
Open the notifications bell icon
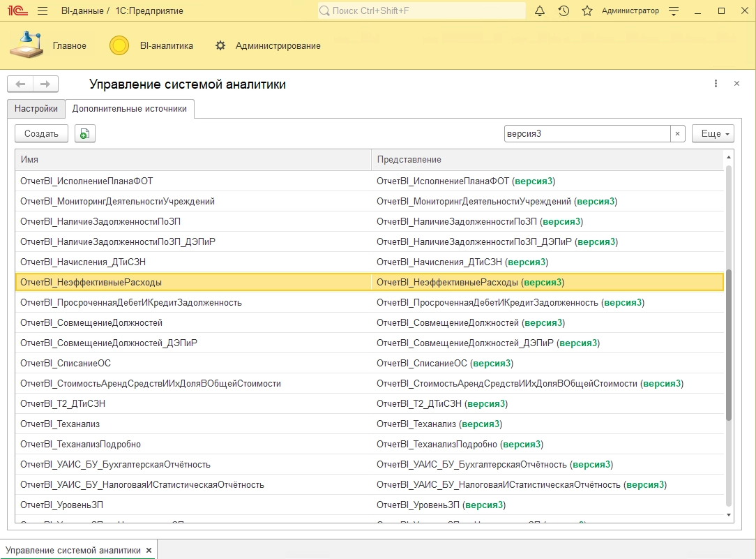pos(540,11)
